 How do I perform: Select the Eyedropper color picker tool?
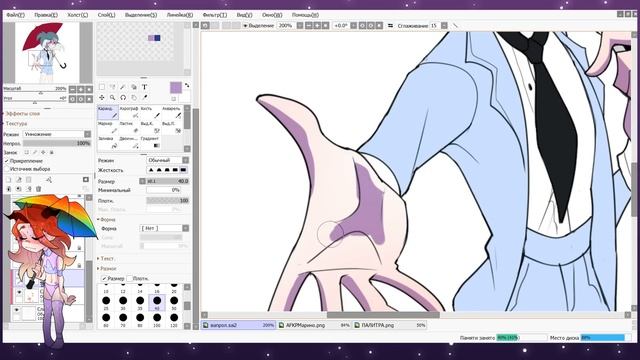144,98
